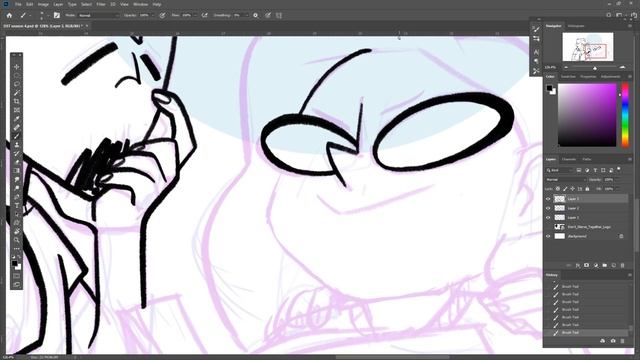Open layer blend mode Normal dropdown
640x360 pixels.
566,180
